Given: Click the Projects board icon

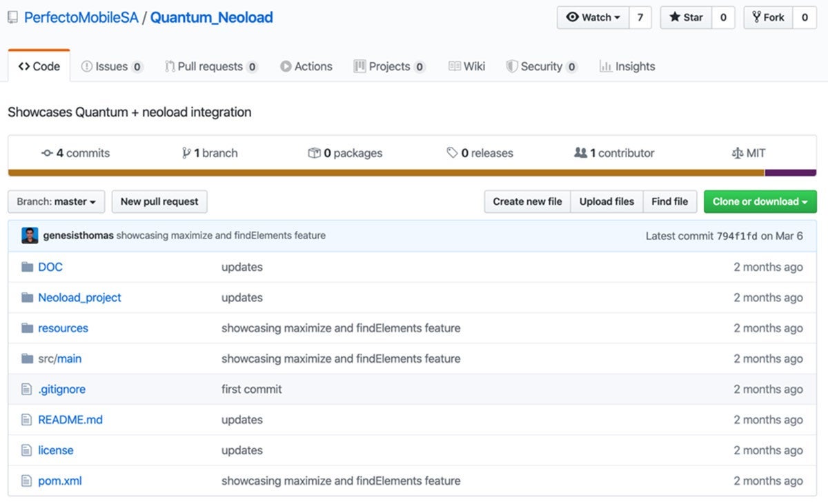Looking at the screenshot, I should [x=359, y=66].
